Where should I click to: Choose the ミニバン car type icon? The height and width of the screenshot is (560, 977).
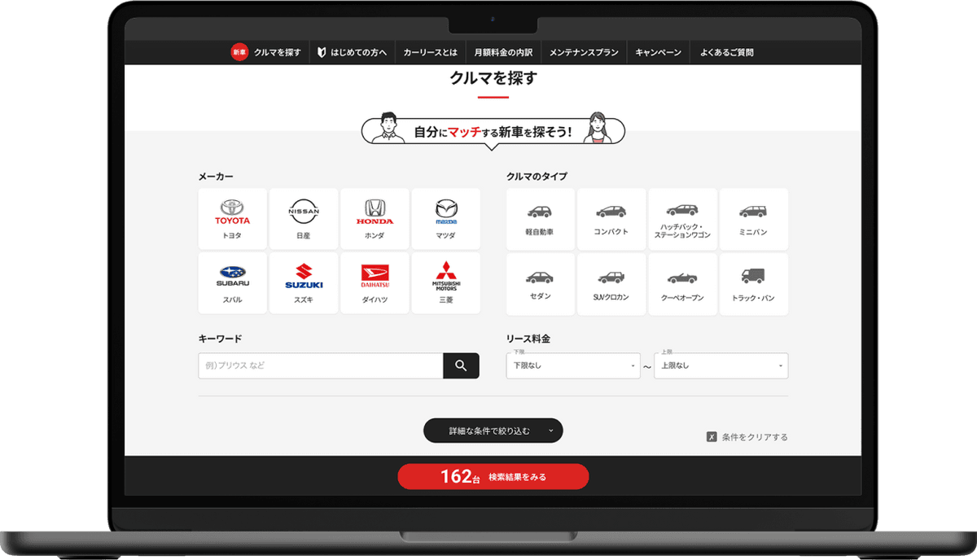click(x=754, y=212)
